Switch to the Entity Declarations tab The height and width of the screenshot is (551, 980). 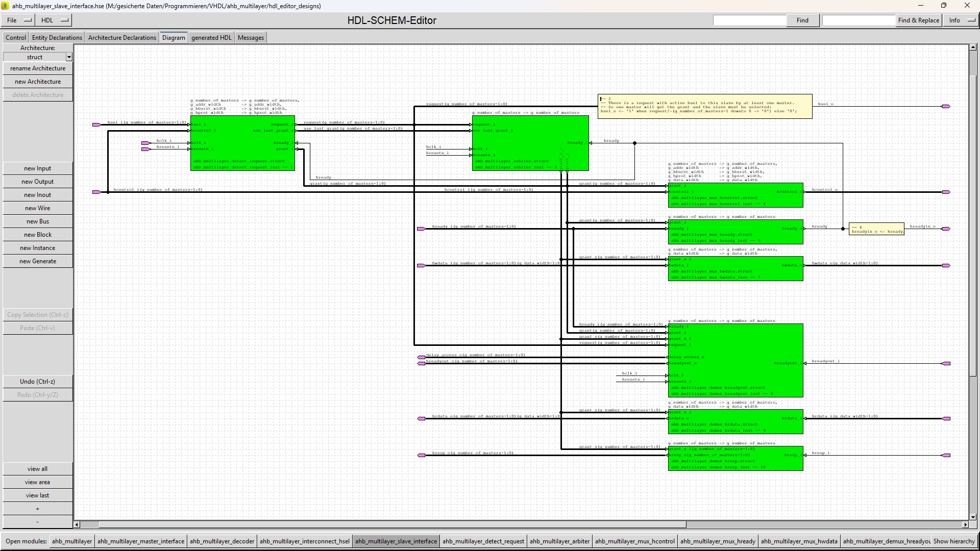click(57, 38)
